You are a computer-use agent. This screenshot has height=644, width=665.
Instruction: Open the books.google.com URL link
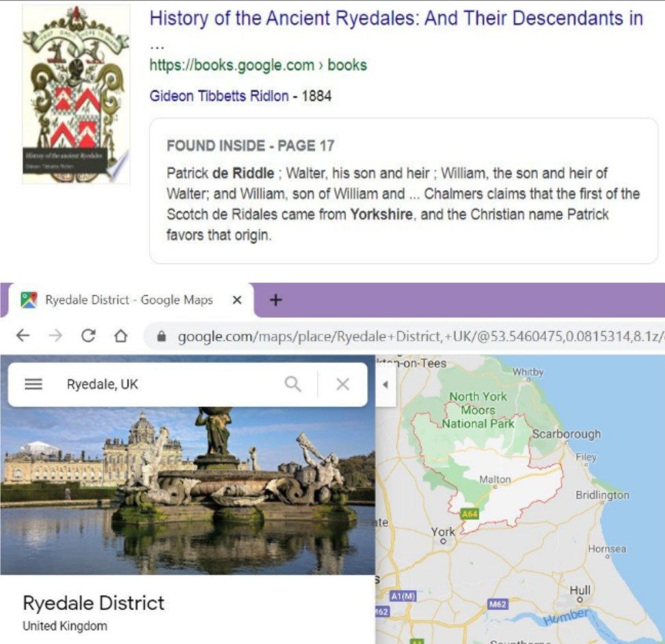pos(258,65)
